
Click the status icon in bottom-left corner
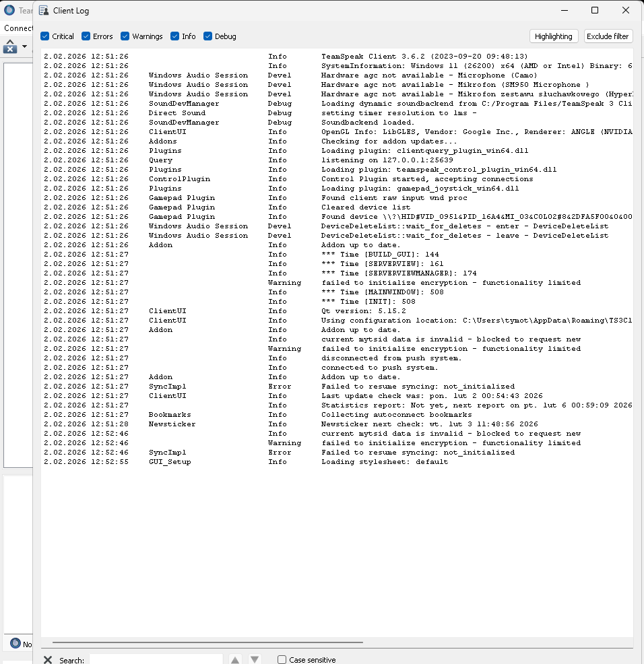(15, 643)
